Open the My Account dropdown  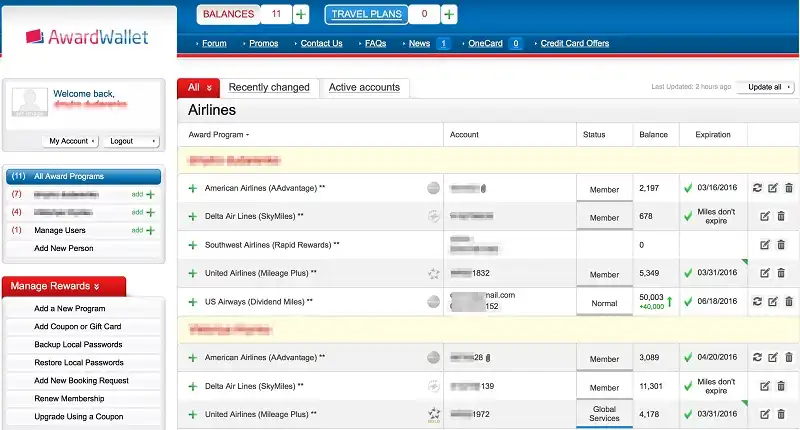click(73, 141)
